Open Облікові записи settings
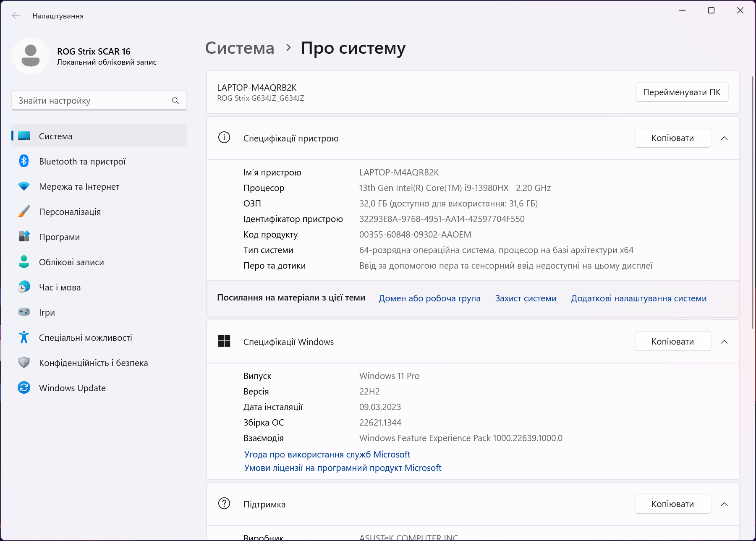Screen dimensions: 756x541 point(99,262)
